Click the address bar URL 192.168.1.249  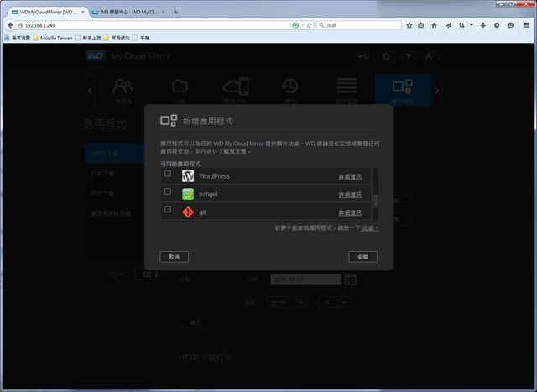39,25
